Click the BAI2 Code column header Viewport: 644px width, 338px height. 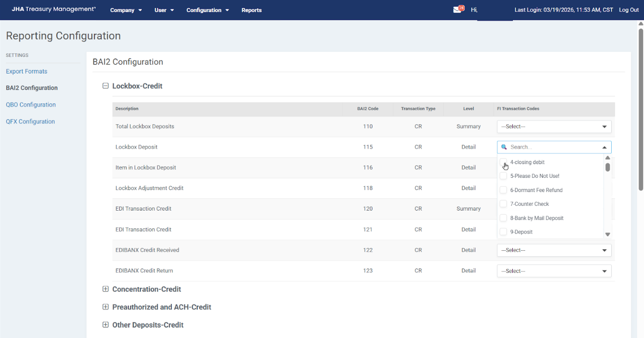(368, 109)
